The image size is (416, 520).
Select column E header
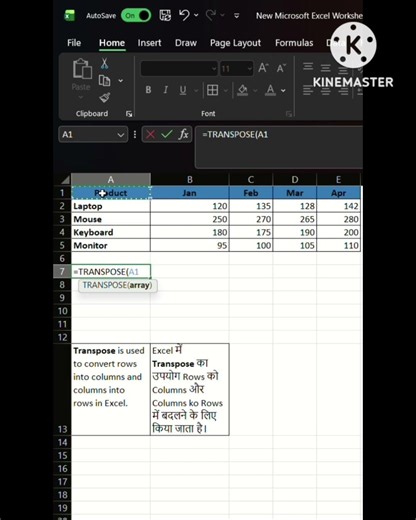click(x=338, y=180)
